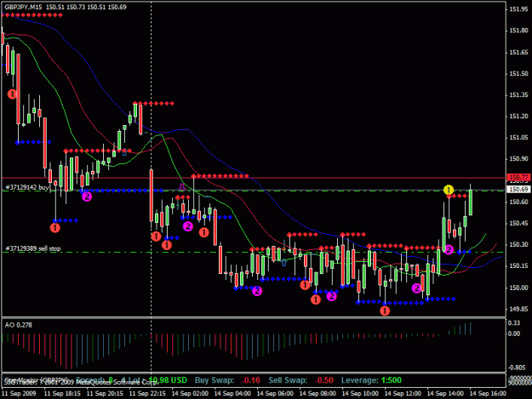Screen dimensions: 532x399
Task: Click the 14 Sep 04:00 time axis label
Action: pyautogui.click(x=232, y=394)
